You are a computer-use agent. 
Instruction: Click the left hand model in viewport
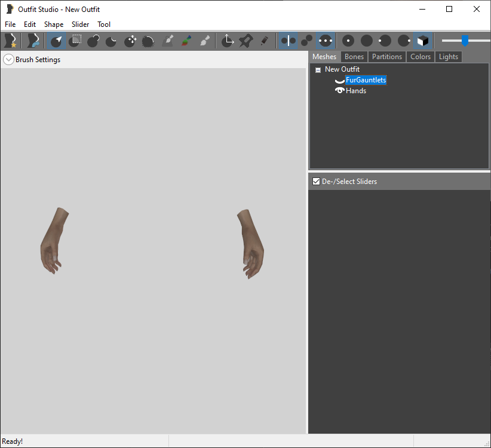(54, 241)
